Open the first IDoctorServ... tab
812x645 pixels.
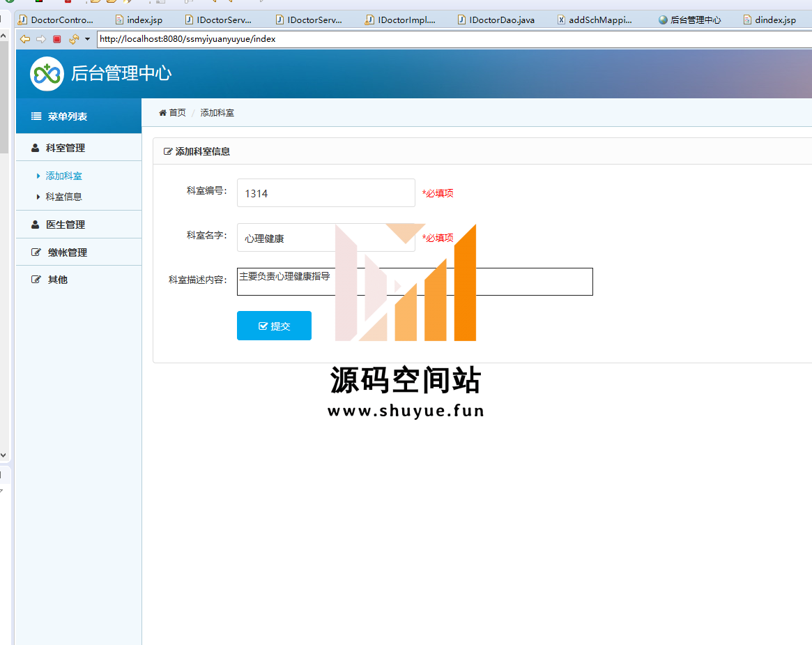(218, 20)
